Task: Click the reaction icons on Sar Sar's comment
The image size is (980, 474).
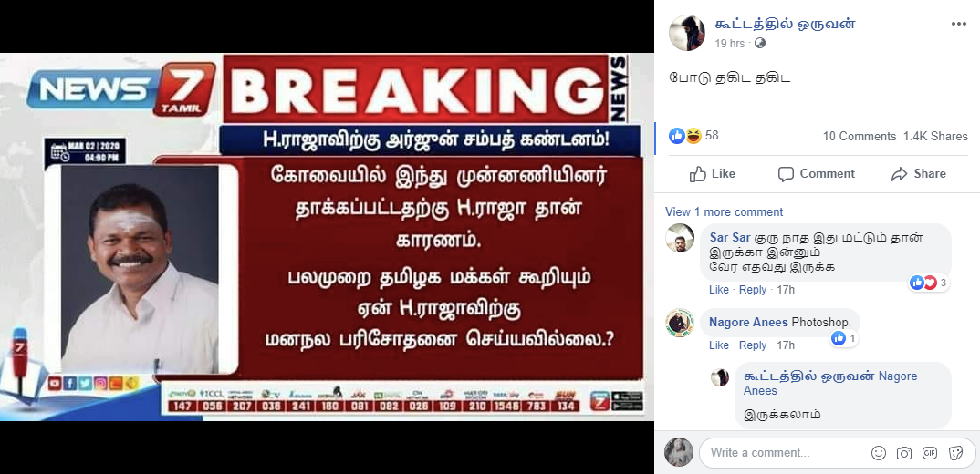Action: (923, 283)
